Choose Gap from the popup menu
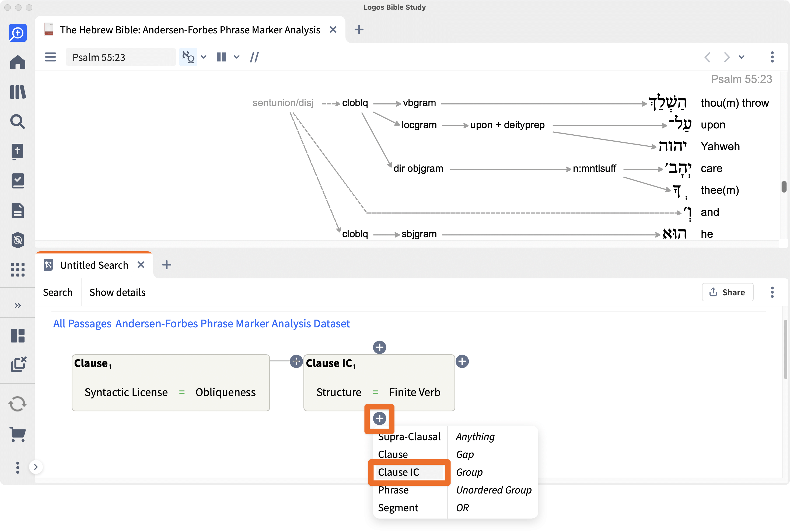 (x=465, y=455)
